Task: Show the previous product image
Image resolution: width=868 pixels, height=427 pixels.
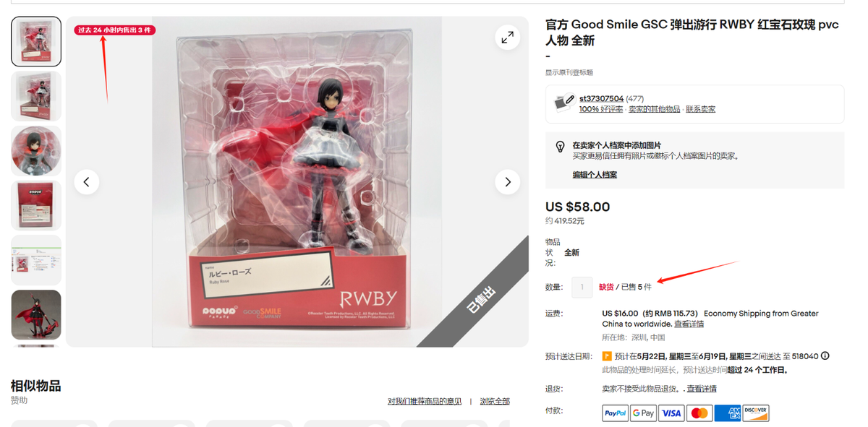Action: click(x=87, y=182)
